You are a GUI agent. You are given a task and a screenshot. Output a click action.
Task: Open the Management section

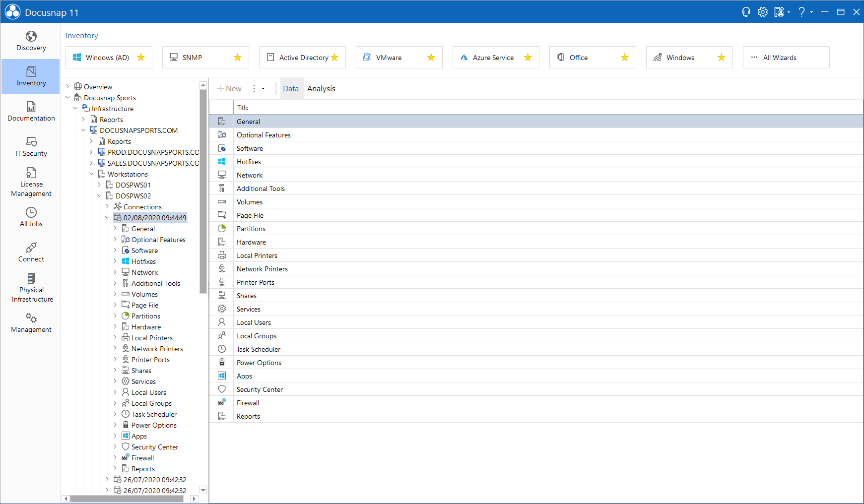click(31, 323)
